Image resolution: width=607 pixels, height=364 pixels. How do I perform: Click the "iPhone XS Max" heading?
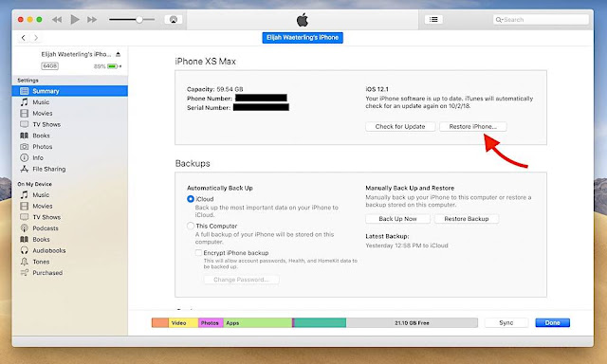205,61
